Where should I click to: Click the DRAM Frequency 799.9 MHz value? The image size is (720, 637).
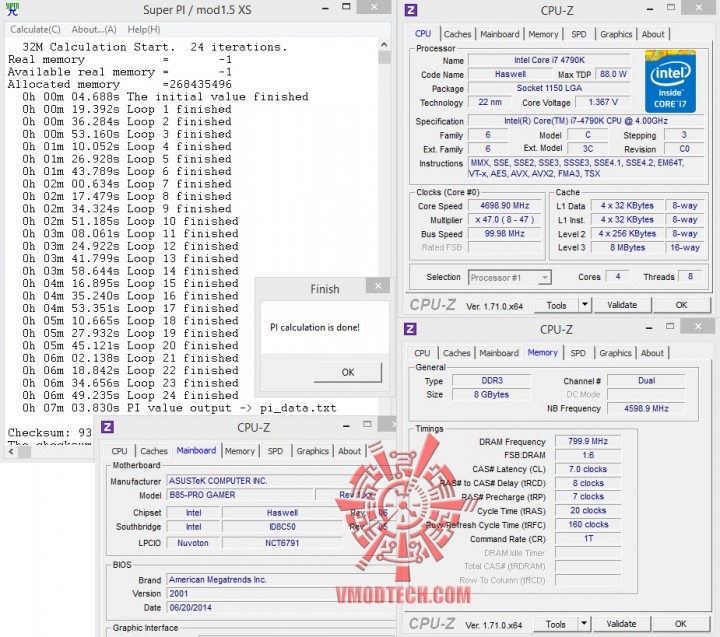click(x=588, y=441)
